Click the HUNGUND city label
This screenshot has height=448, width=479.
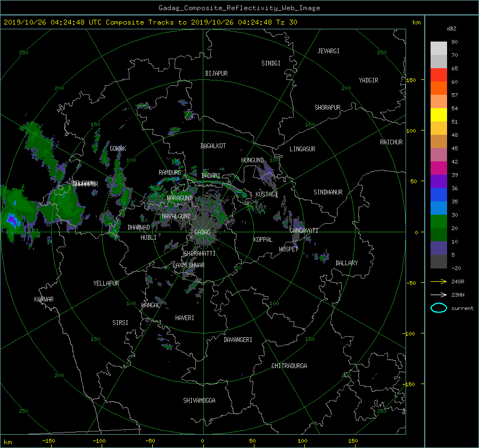252,160
